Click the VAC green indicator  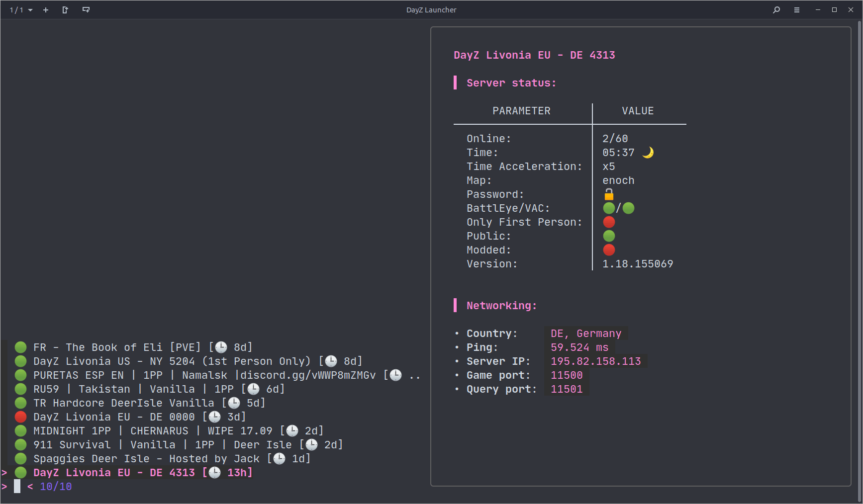pos(629,208)
